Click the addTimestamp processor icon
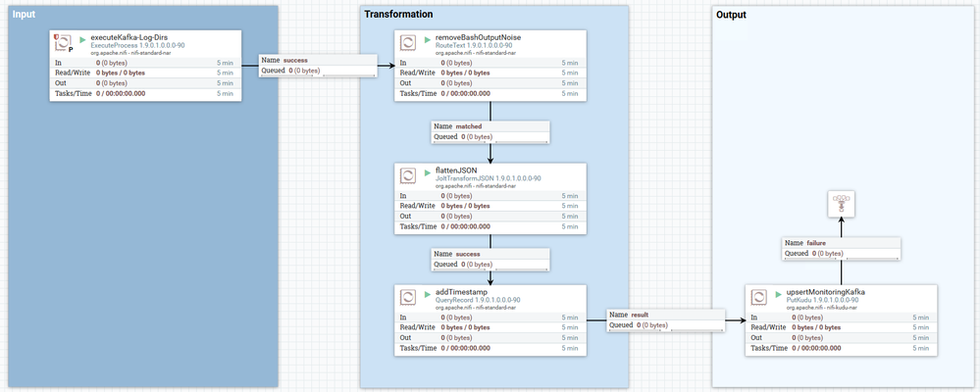Screen dimensions: 980x392 (408, 297)
